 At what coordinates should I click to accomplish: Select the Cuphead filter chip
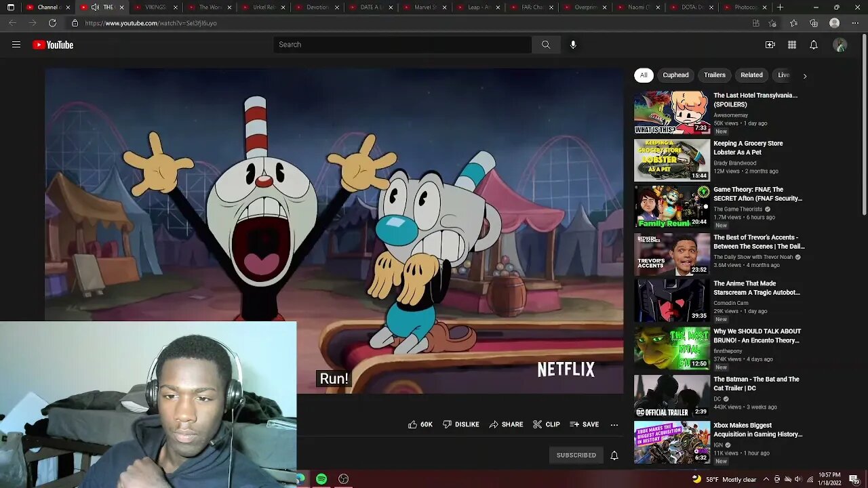pos(675,75)
